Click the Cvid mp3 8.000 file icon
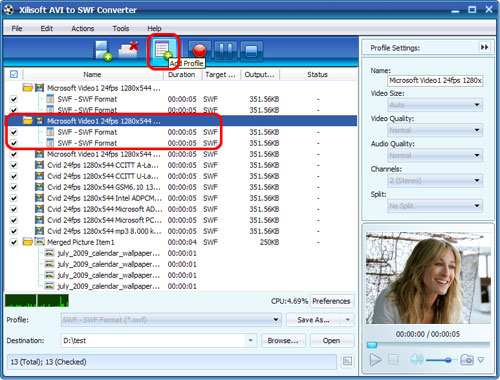The width and height of the screenshot is (500, 380). 39,231
